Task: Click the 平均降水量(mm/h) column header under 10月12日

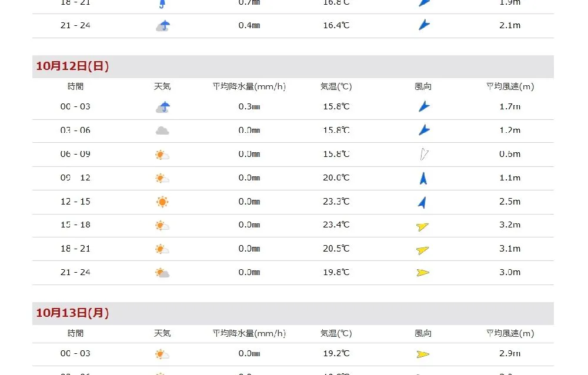Action: click(x=249, y=86)
